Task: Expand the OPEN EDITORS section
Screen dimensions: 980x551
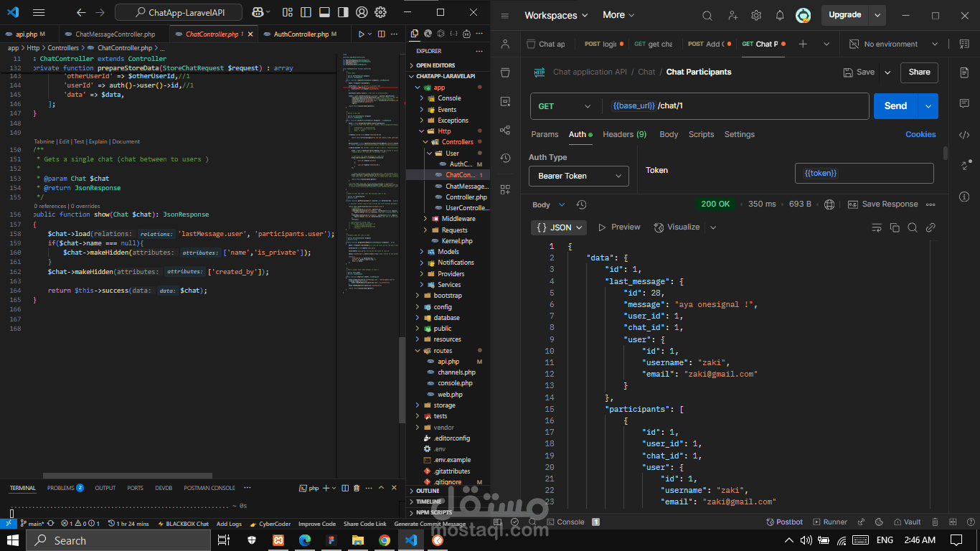Action: coord(447,65)
